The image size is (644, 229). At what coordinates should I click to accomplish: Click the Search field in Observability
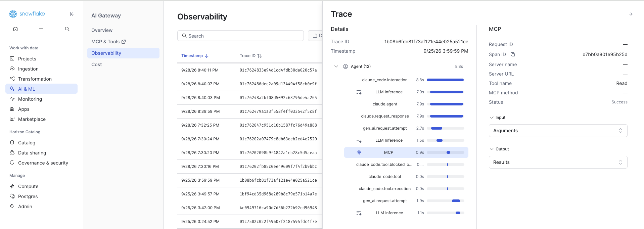click(x=240, y=36)
